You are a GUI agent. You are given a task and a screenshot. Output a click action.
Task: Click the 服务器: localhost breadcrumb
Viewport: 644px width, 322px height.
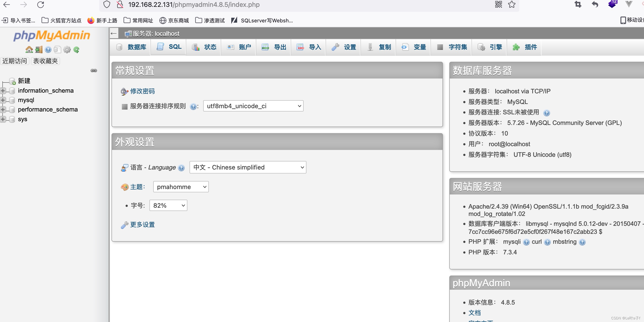(x=156, y=34)
